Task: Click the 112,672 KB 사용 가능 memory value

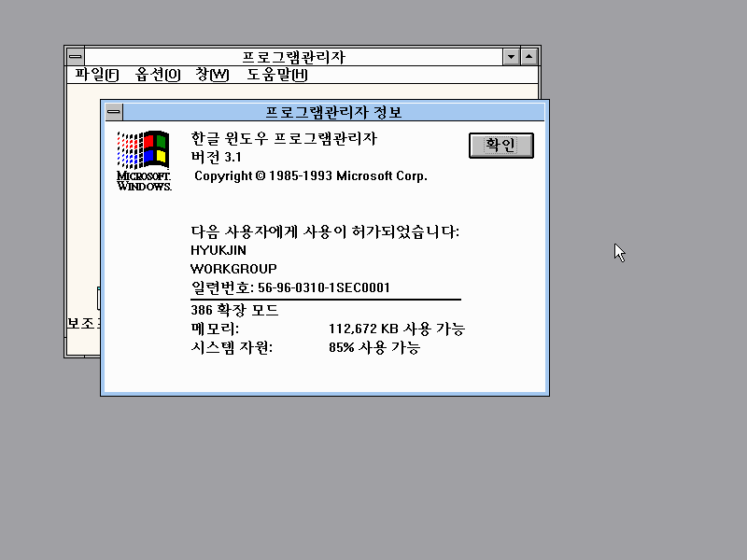Action: 397,329
